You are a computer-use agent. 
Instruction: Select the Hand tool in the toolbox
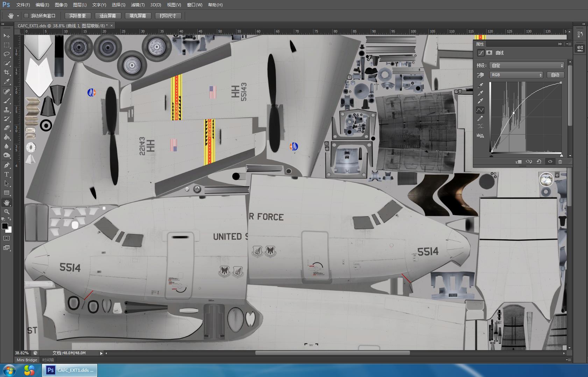[7, 203]
